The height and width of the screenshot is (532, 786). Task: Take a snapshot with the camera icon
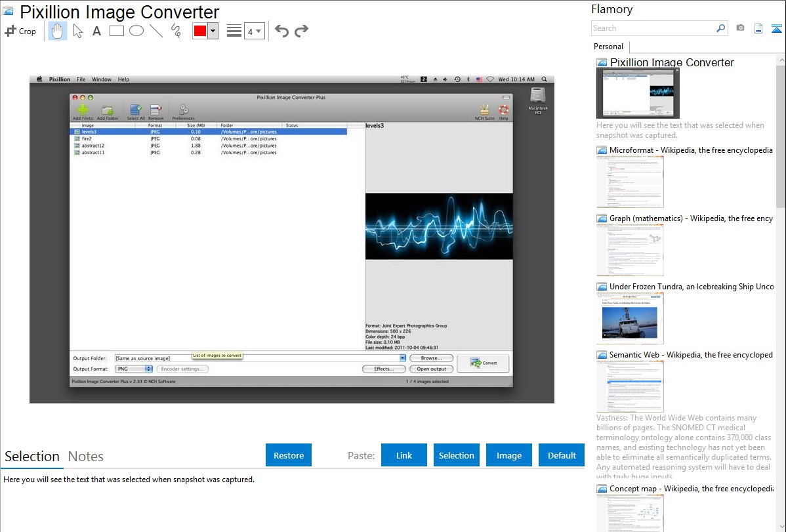tap(740, 28)
